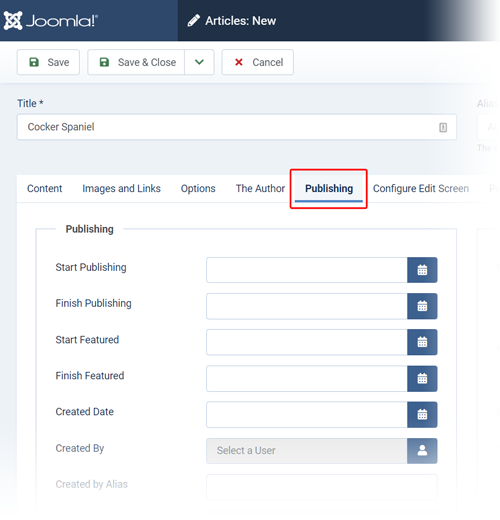Screen dimensions: 500x520
Task: Click the Save & Close button
Action: (136, 62)
